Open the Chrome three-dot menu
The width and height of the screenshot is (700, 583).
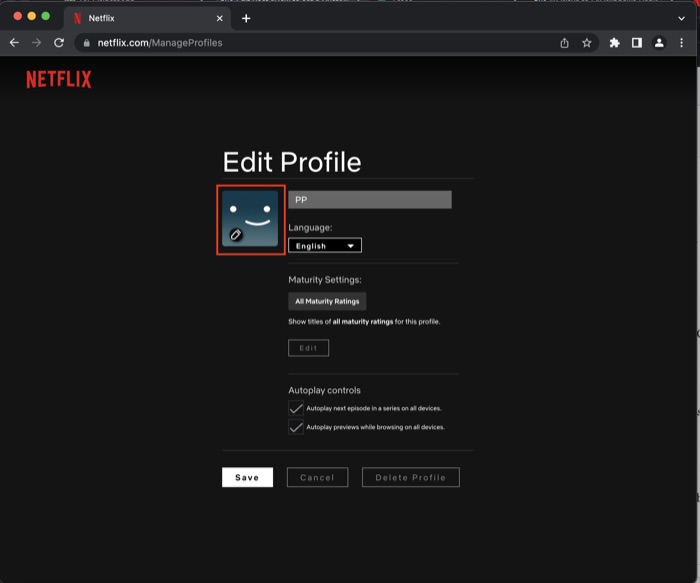pos(681,43)
